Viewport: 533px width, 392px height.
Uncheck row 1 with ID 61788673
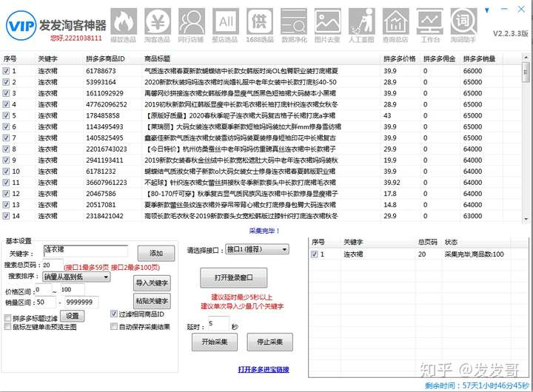coord(6,71)
